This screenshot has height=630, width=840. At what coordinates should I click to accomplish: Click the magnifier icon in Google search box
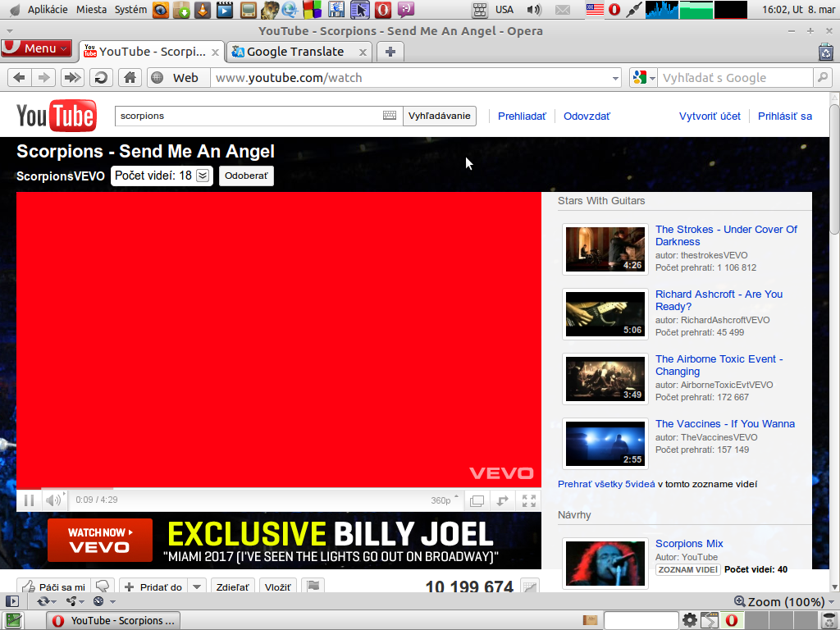[x=822, y=78]
